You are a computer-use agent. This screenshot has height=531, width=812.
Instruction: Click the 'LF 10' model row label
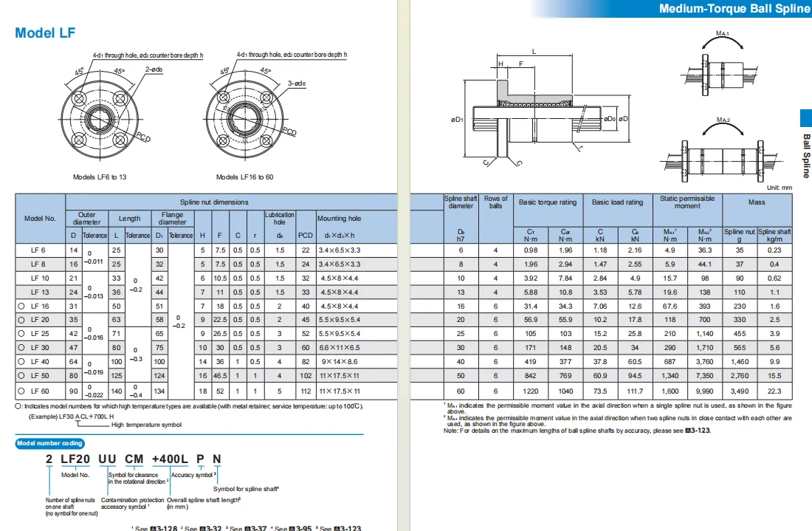[40, 278]
